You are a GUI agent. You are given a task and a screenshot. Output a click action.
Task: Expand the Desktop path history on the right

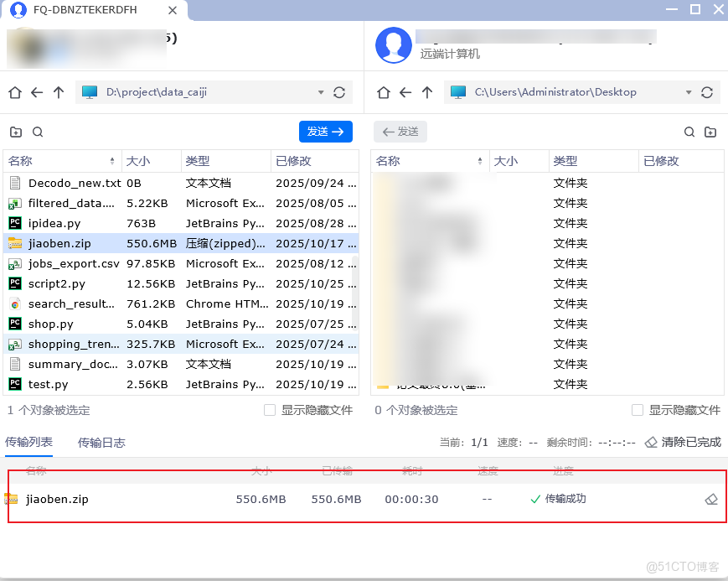(x=689, y=92)
